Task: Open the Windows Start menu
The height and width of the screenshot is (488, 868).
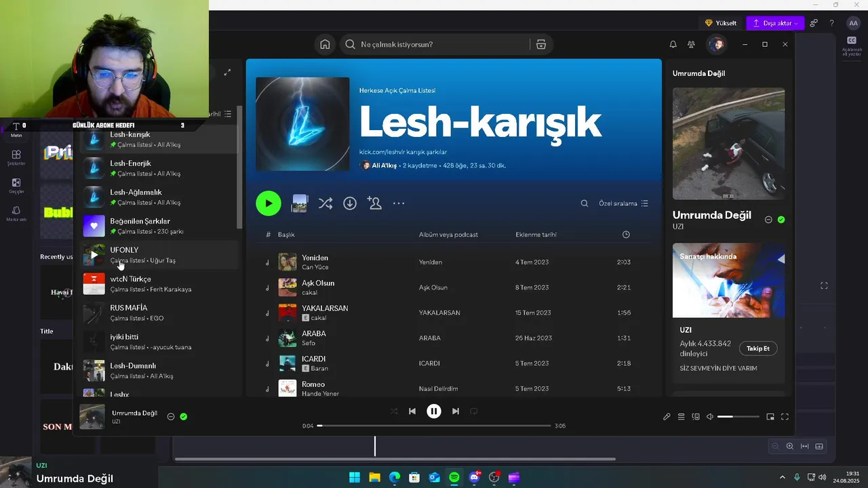Action: tap(355, 477)
